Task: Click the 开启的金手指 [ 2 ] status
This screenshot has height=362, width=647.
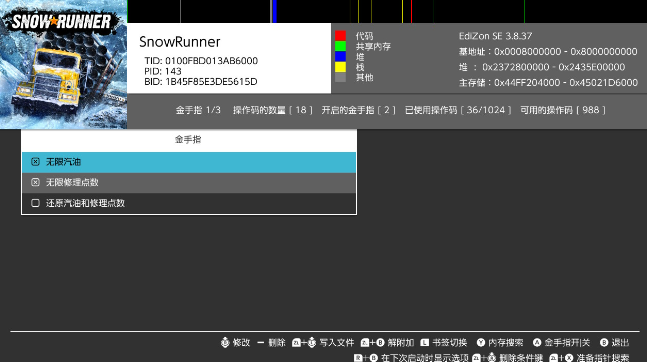Action: point(358,110)
